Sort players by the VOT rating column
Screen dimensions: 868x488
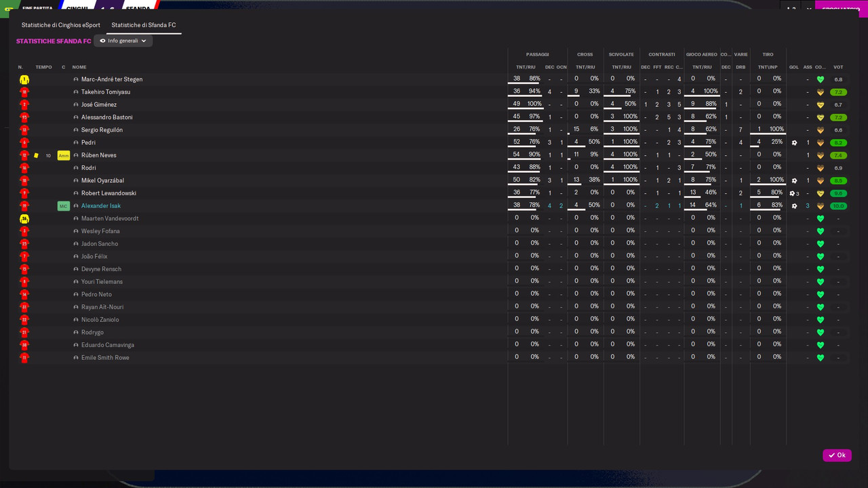tap(838, 67)
